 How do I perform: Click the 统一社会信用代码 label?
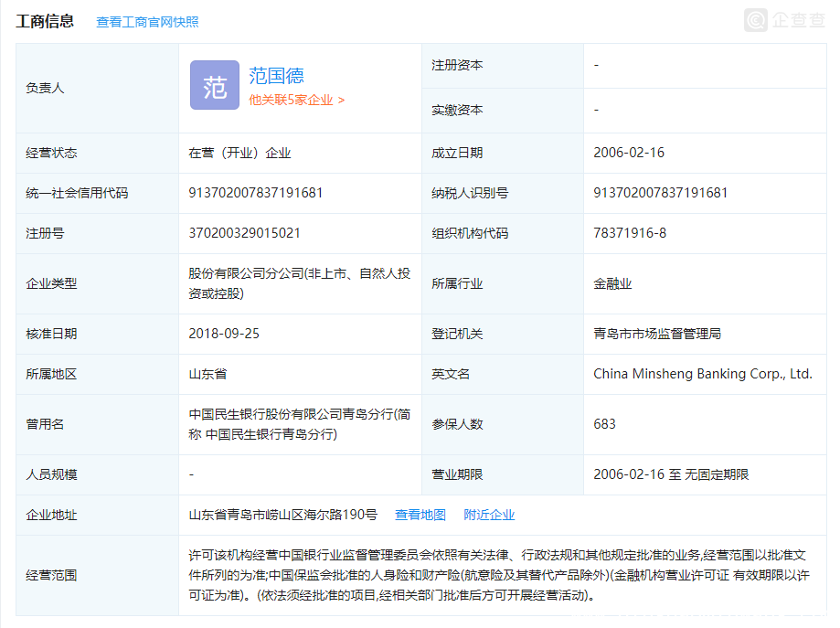(x=77, y=193)
